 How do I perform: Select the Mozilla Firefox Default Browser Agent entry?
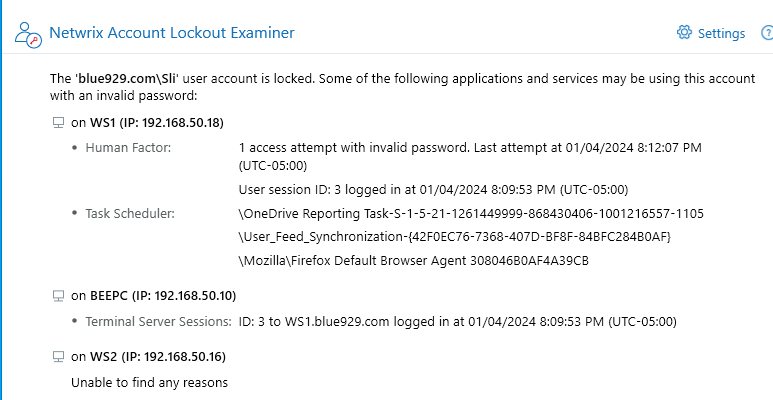414,261
